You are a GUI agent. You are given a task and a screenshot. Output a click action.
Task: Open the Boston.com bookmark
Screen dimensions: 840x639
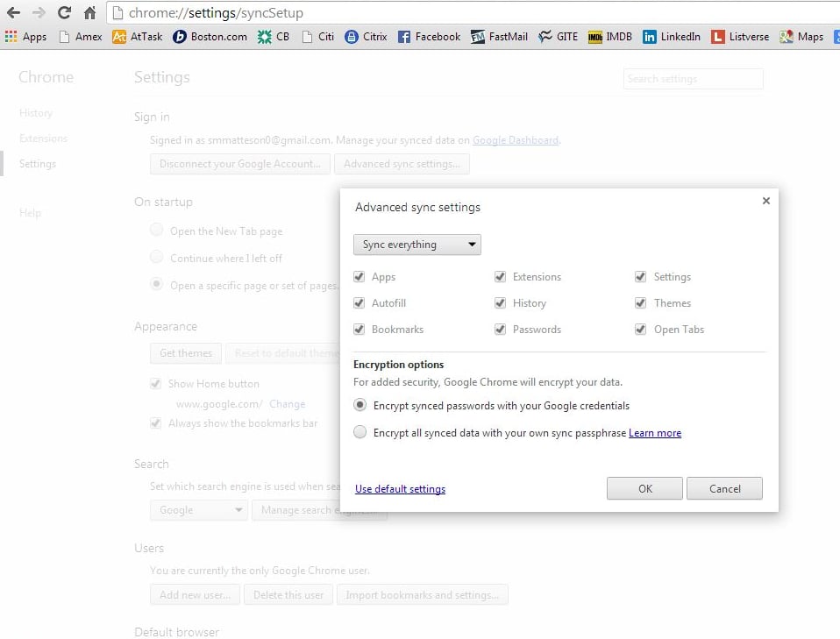[x=210, y=37]
